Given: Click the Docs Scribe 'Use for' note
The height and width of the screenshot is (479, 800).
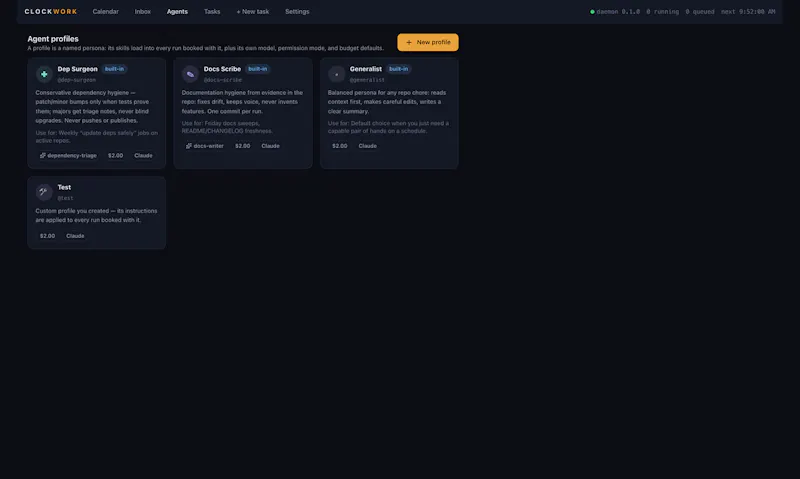Looking at the screenshot, I should click(x=227, y=127).
